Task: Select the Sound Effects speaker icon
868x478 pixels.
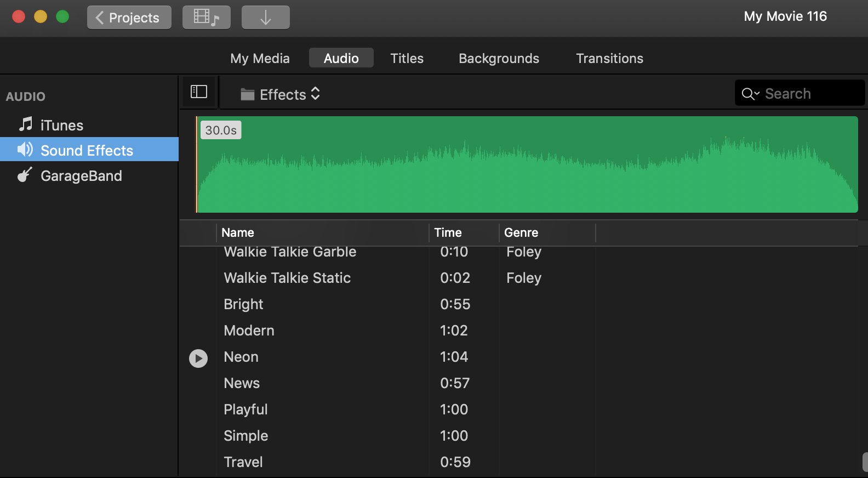Action: (x=25, y=150)
